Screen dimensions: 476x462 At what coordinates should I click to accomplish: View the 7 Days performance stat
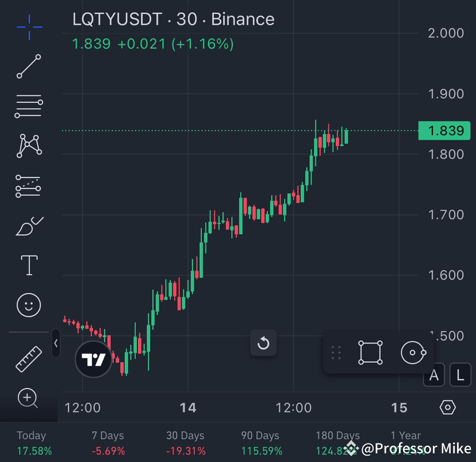108,442
